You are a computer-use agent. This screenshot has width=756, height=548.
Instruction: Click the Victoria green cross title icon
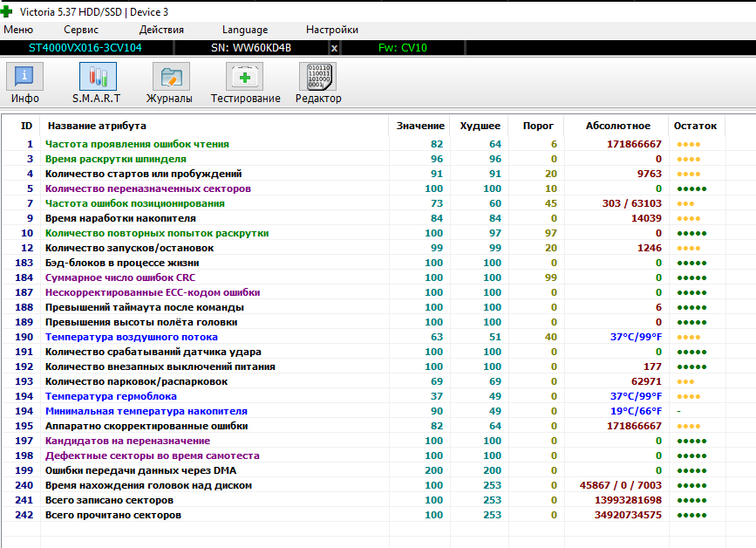click(x=8, y=10)
